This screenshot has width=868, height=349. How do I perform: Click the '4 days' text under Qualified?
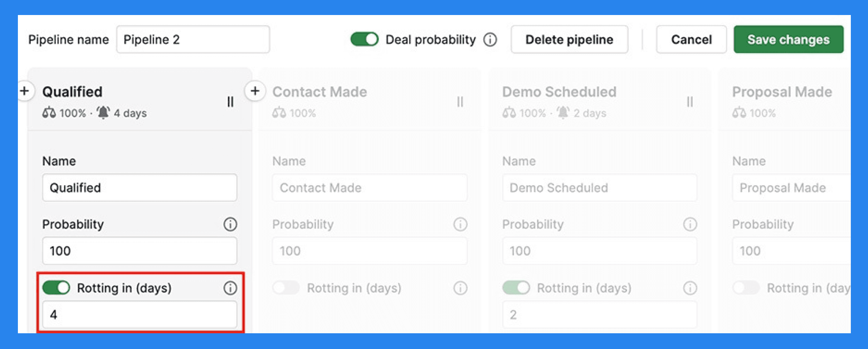[x=130, y=113]
